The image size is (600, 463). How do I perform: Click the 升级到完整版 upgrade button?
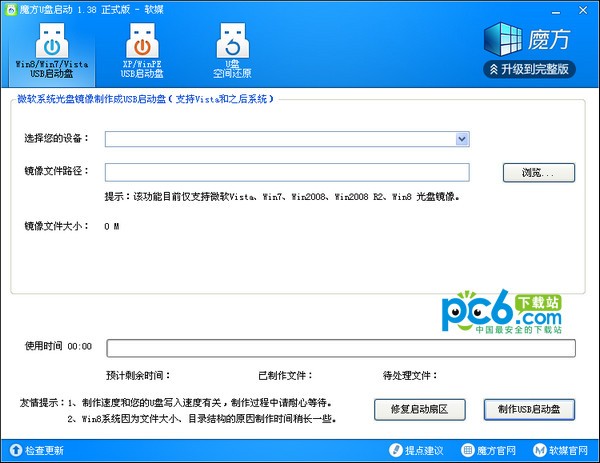[x=530, y=69]
